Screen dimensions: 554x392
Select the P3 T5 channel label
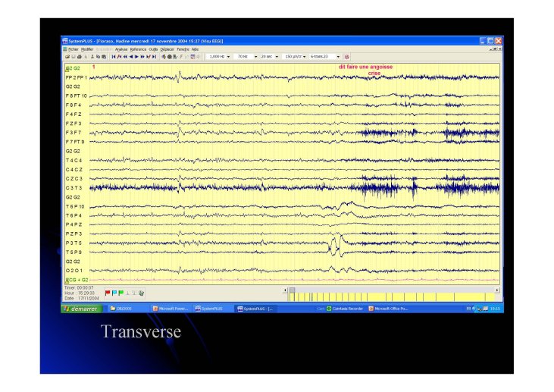pos(74,243)
